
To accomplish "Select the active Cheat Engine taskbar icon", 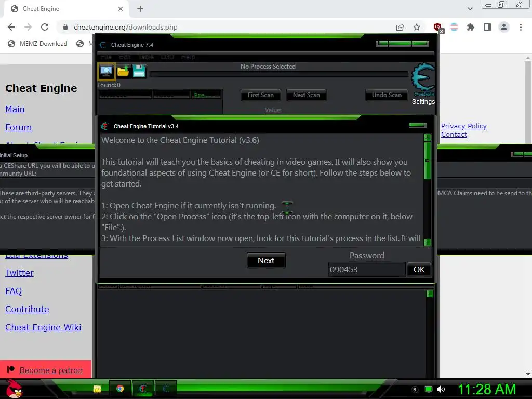I will (x=143, y=389).
